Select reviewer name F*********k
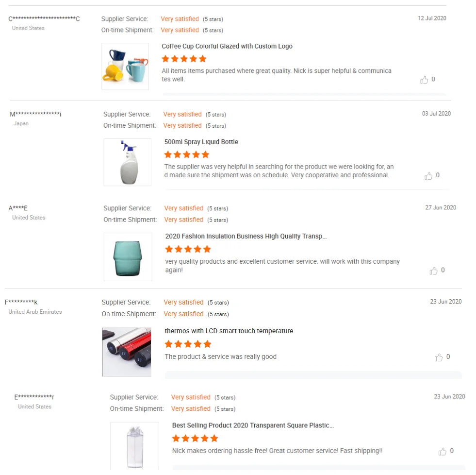This screenshot has height=475, width=476. 21,302
